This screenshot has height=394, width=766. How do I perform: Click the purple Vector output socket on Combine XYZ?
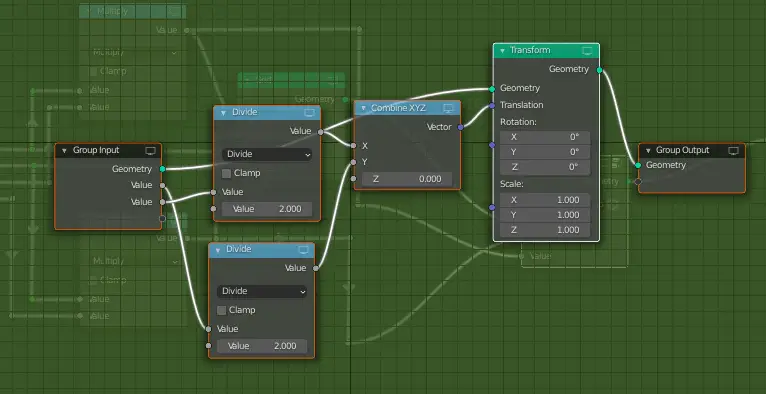coord(461,127)
